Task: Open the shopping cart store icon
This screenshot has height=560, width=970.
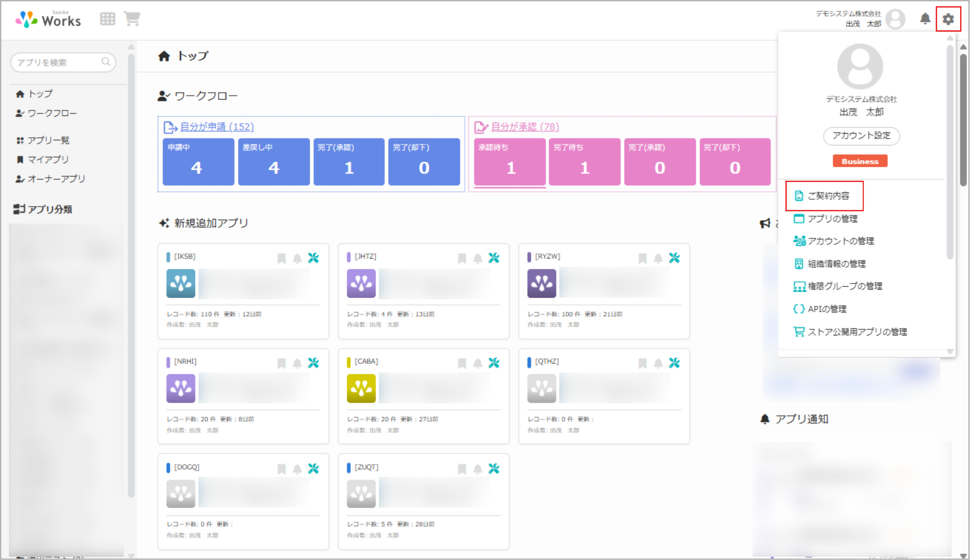Action: point(132,18)
